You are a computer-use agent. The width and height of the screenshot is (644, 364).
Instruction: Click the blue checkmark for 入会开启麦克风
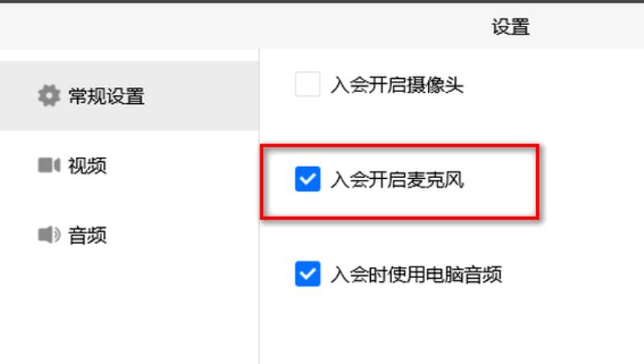(x=308, y=179)
